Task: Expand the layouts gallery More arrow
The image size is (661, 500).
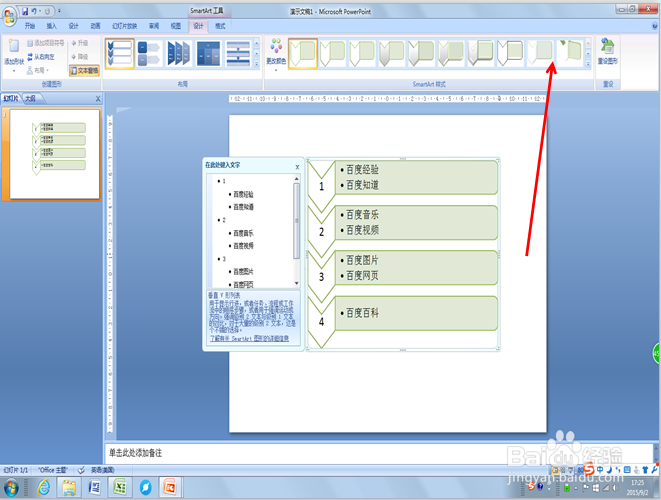Action: (x=256, y=64)
